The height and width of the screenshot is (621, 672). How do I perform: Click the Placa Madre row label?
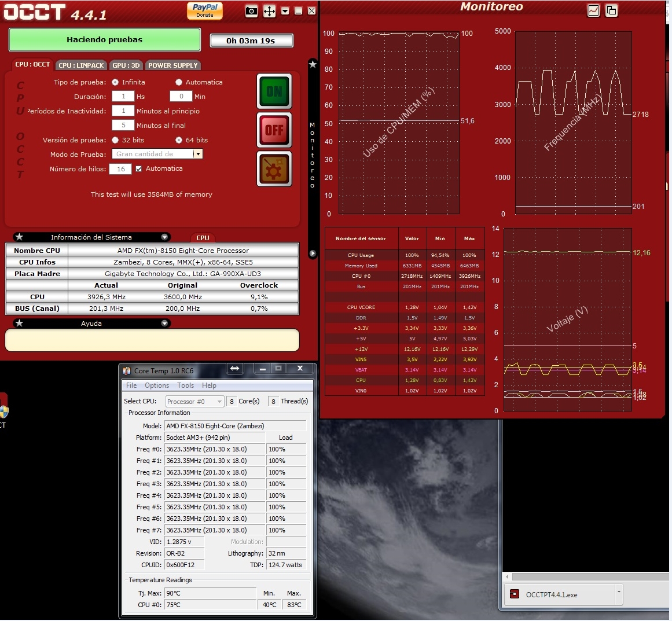tap(37, 274)
